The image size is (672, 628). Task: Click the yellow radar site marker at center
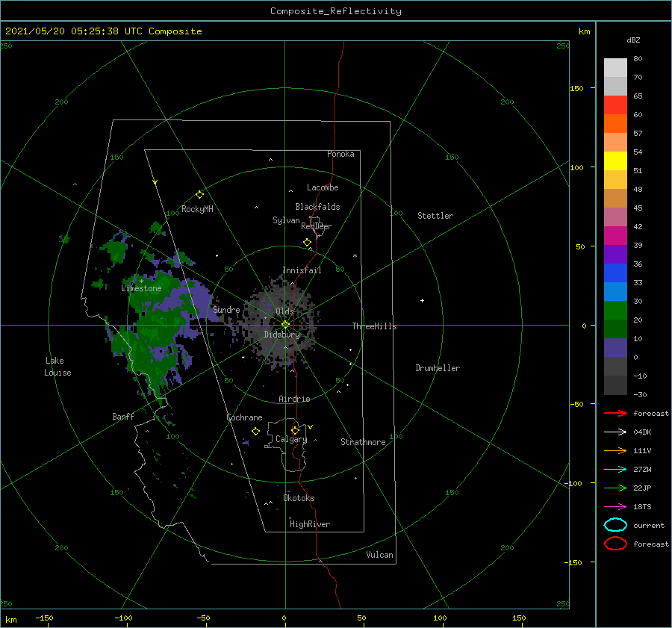tap(285, 325)
